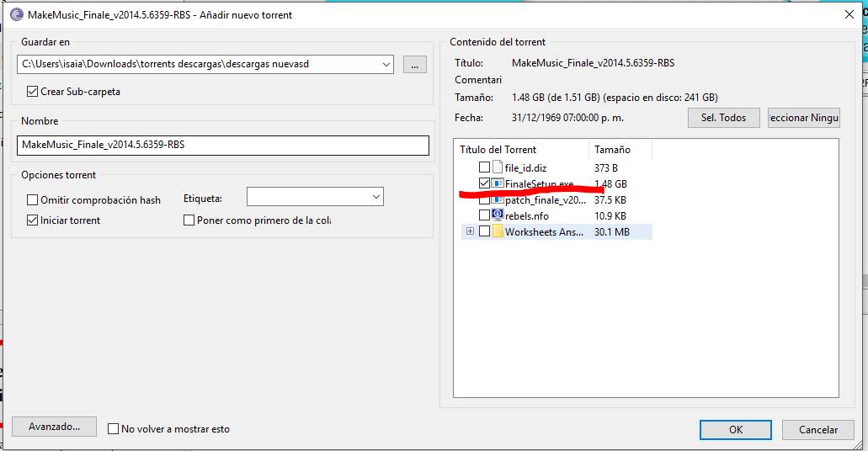
Task: Click the Worksheets folder icon
Action: click(497, 231)
